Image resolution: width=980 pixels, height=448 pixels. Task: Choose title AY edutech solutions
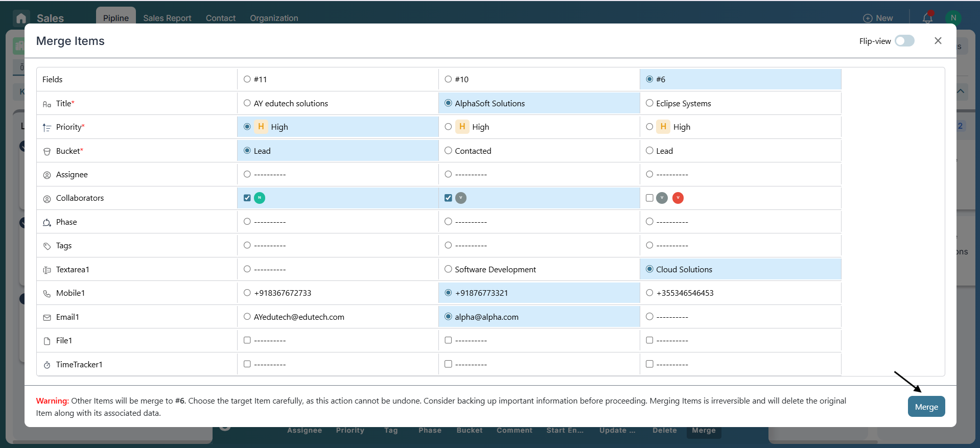coord(247,103)
